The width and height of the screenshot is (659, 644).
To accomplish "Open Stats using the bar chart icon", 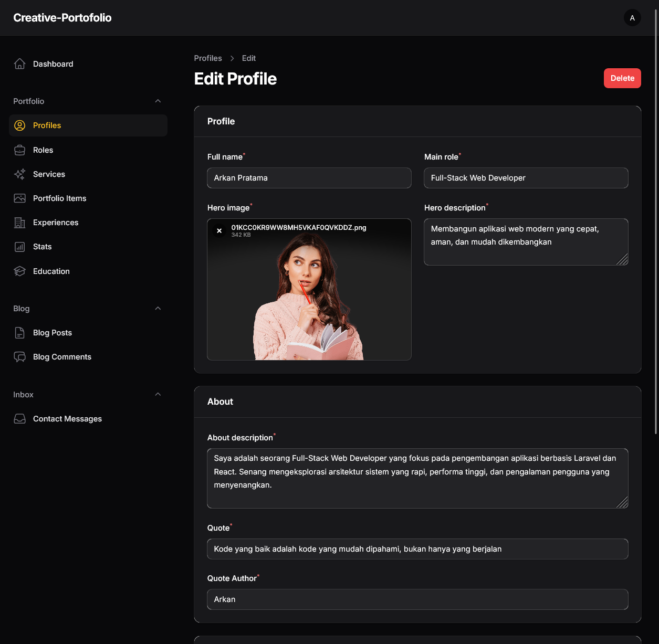I will tap(19, 246).
